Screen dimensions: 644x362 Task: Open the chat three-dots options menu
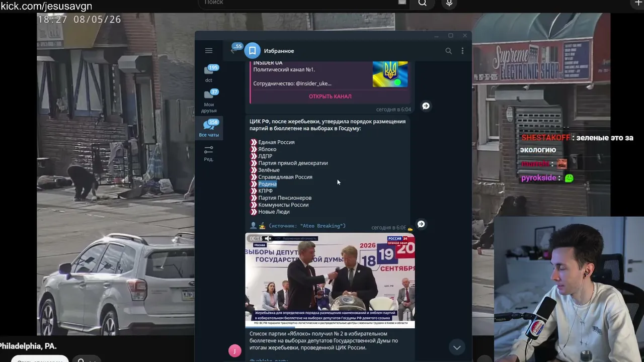point(462,51)
